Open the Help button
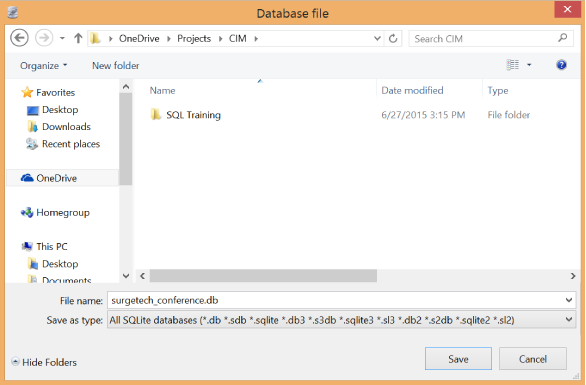This screenshot has width=586, height=385. [561, 65]
